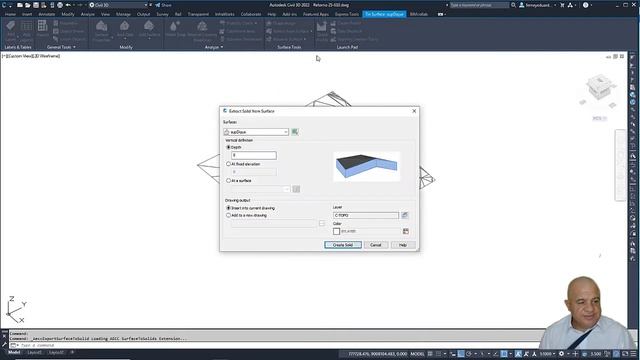Click the search box in the title bar

(480, 5)
